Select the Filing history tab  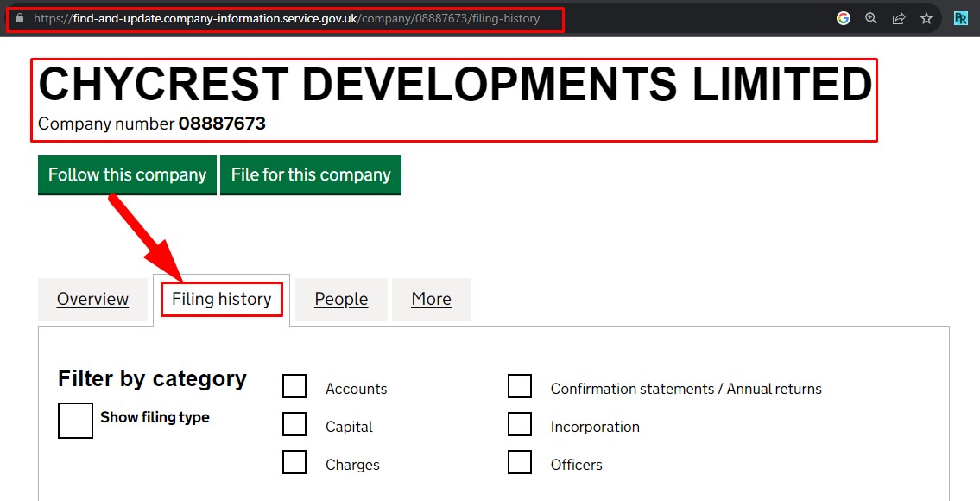(x=221, y=300)
